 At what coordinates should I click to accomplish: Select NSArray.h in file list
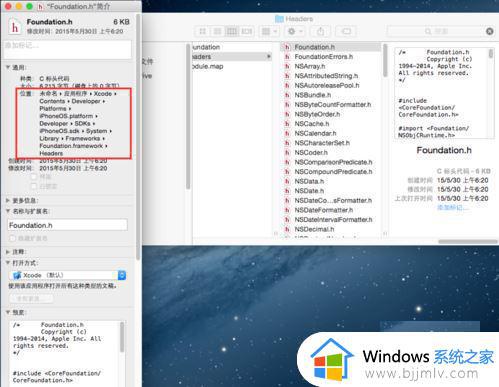[x=310, y=66]
